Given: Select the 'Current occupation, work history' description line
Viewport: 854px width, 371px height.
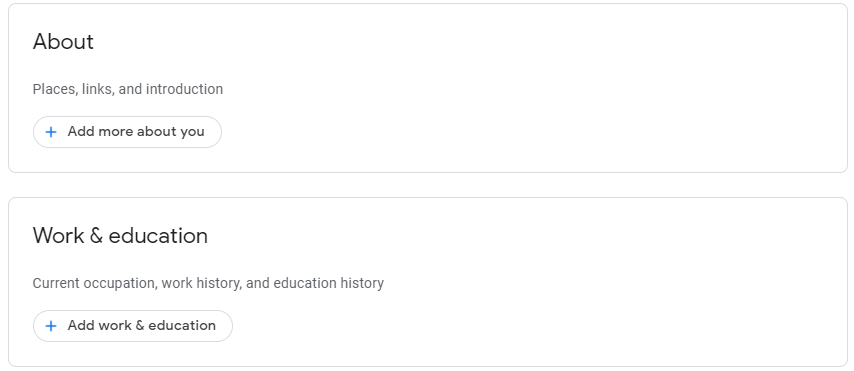Looking at the screenshot, I should pos(208,283).
